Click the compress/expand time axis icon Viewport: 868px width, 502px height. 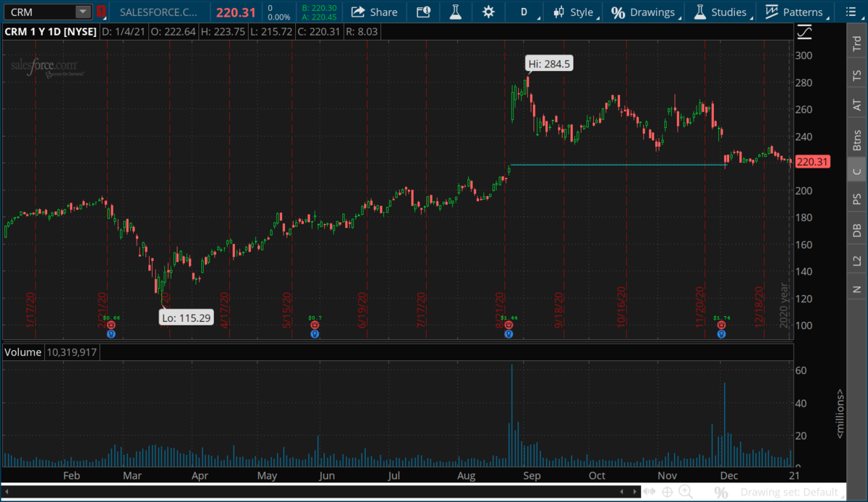[650, 492]
